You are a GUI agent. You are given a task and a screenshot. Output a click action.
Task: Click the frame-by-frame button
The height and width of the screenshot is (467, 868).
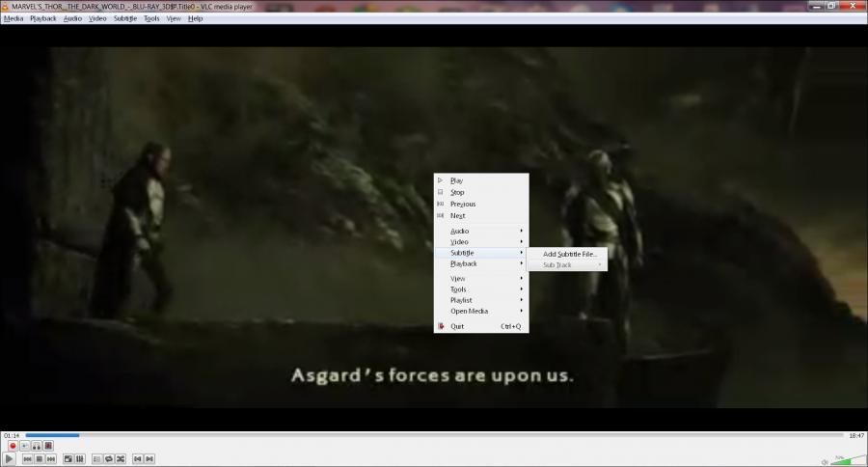(x=49, y=446)
